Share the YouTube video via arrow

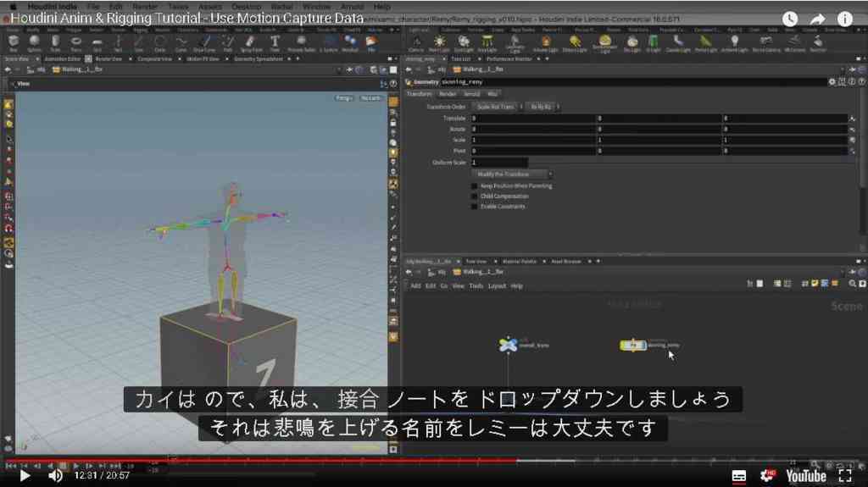coord(817,19)
